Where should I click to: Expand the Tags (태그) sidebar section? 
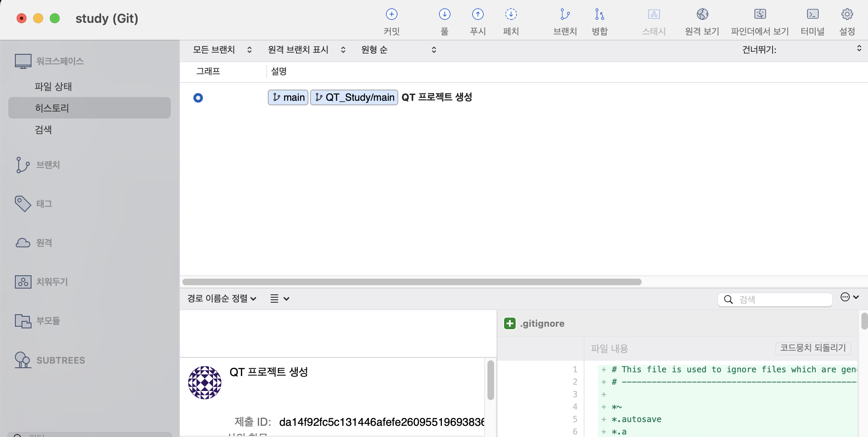[44, 204]
